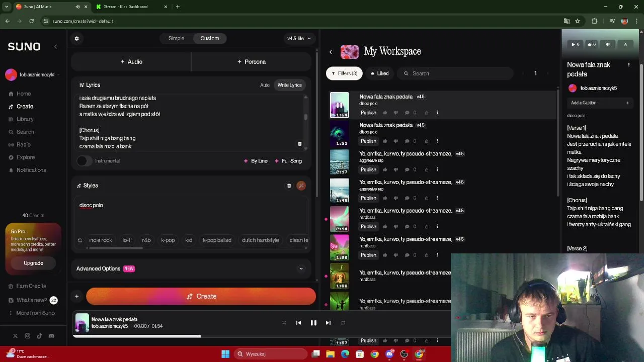Open more options for second Nowa fala track

click(x=437, y=141)
